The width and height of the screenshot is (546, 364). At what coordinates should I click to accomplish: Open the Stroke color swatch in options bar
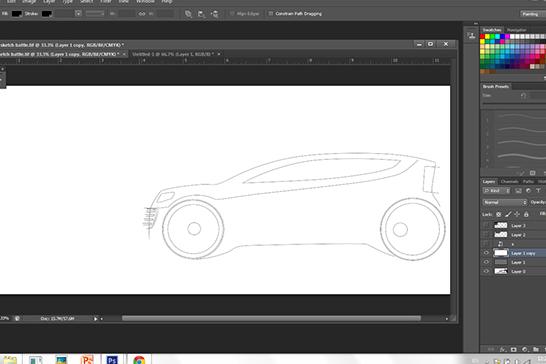(47, 14)
